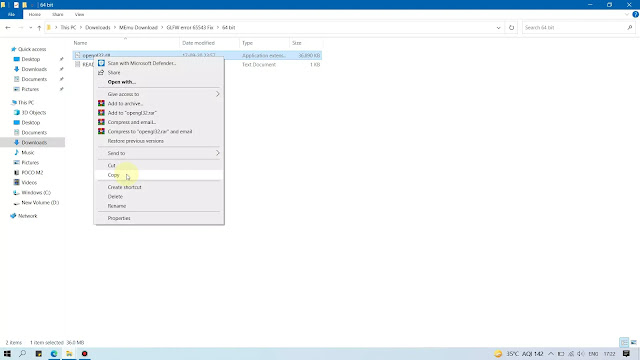The image size is (640, 360).
Task: Click File Explorer taskbar icon
Action: tap(69, 354)
